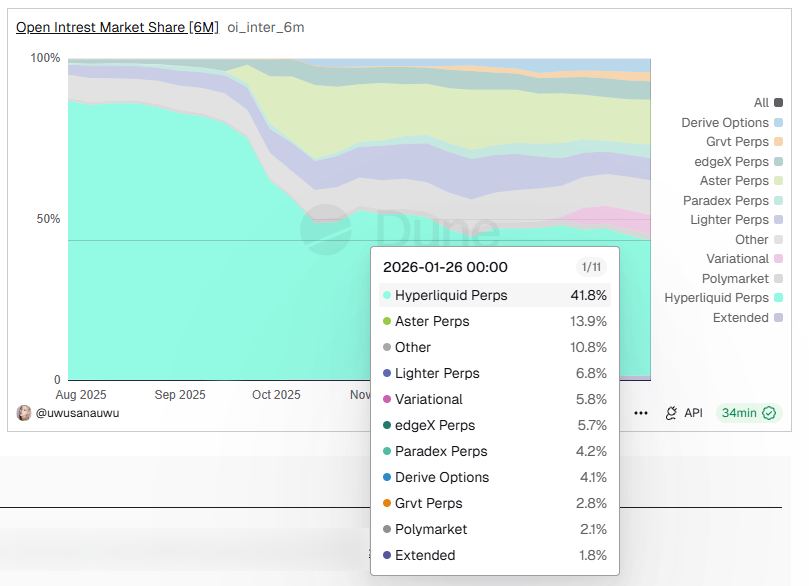Screen dimensions: 809x586
Task: Click the uwusanauwu avatar image
Action: tap(24, 413)
